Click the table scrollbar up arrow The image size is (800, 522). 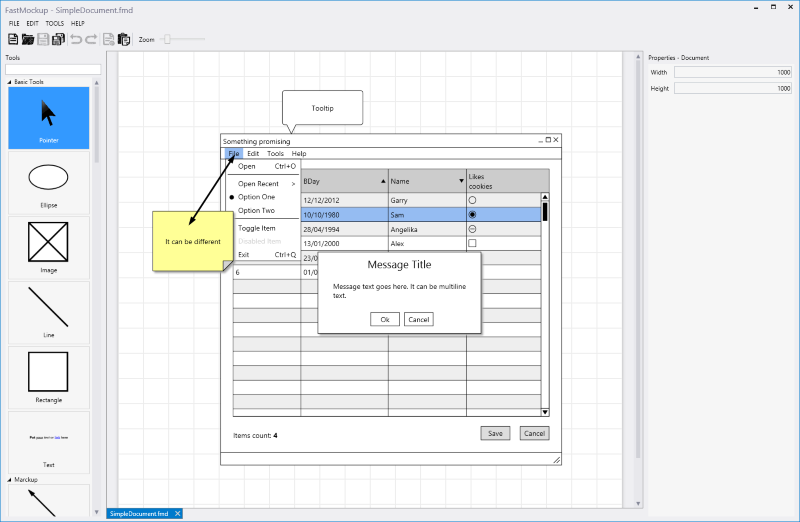tap(545, 197)
